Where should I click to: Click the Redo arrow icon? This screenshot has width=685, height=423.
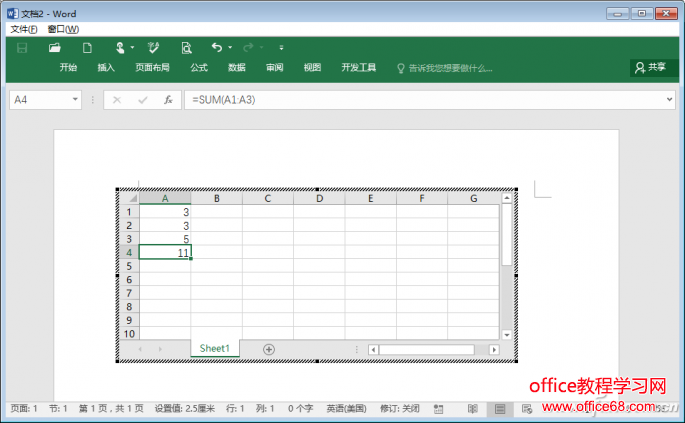point(249,47)
